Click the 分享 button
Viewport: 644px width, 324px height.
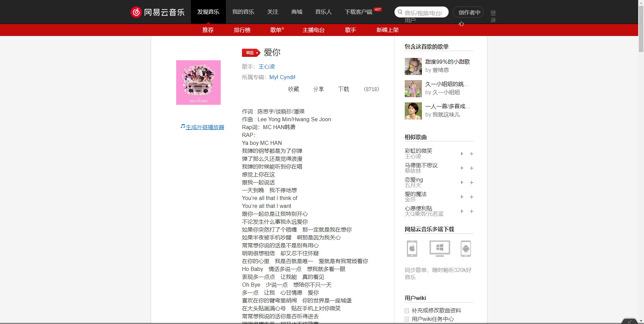tap(318, 89)
